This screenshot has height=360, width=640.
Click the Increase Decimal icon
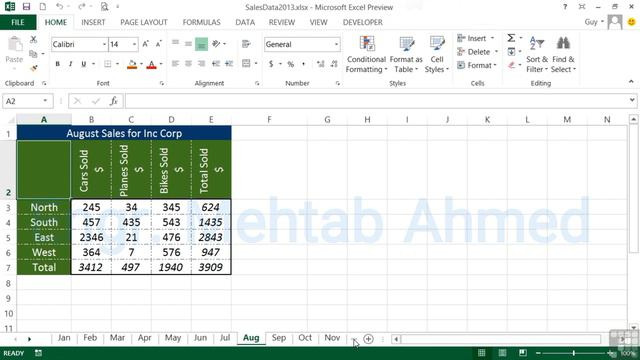(x=321, y=64)
